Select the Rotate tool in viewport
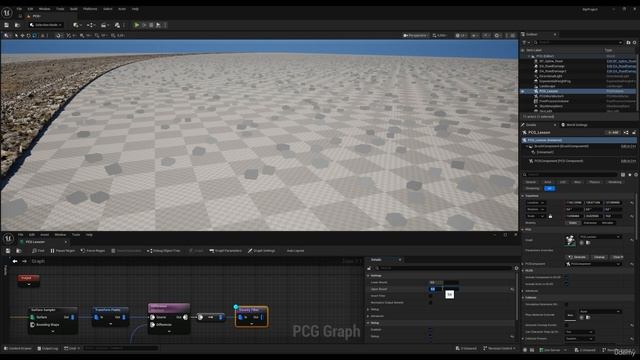This screenshot has width=640, height=360. point(28,36)
